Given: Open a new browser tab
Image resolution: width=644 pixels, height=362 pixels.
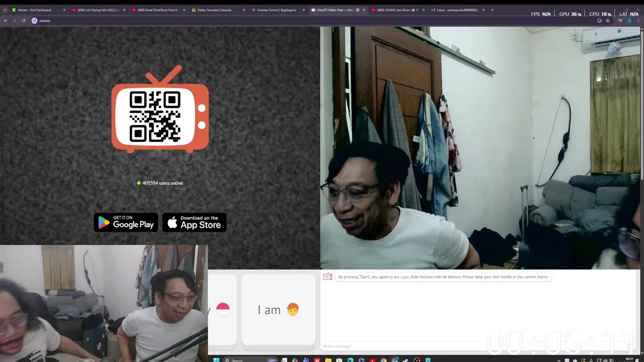Looking at the screenshot, I should tap(492, 10).
